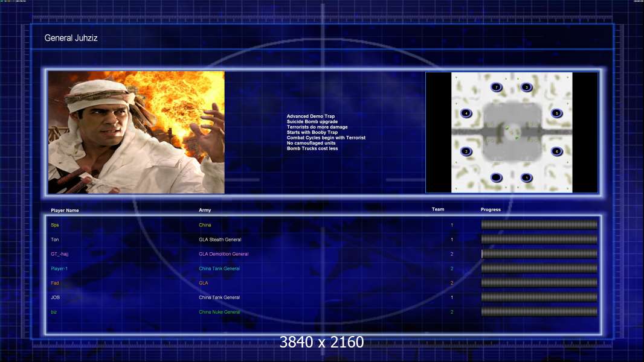The image size is (644, 362).
Task: Click the team number in the GT_-hajj row
Action: (452, 254)
